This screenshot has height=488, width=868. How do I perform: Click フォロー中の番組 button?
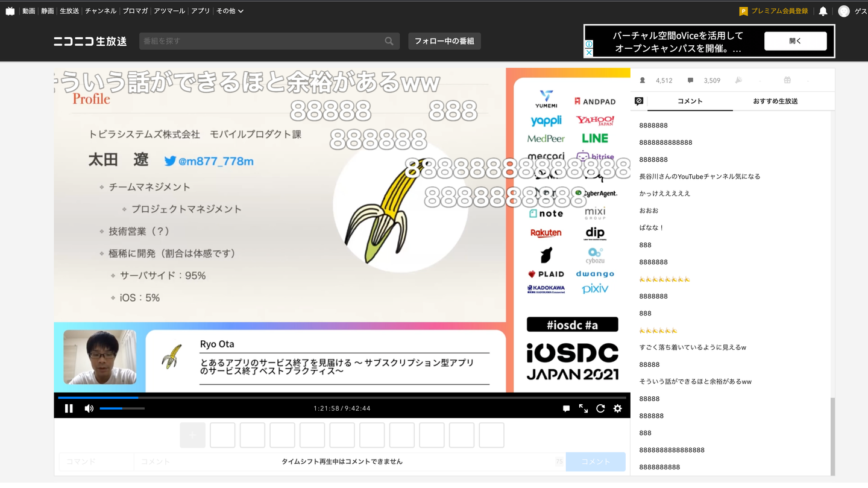pos(444,41)
